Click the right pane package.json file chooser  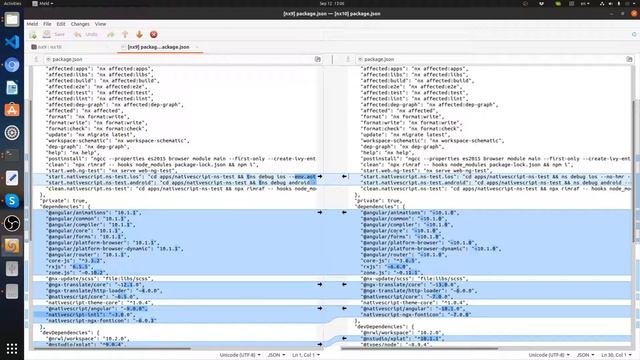point(490,59)
